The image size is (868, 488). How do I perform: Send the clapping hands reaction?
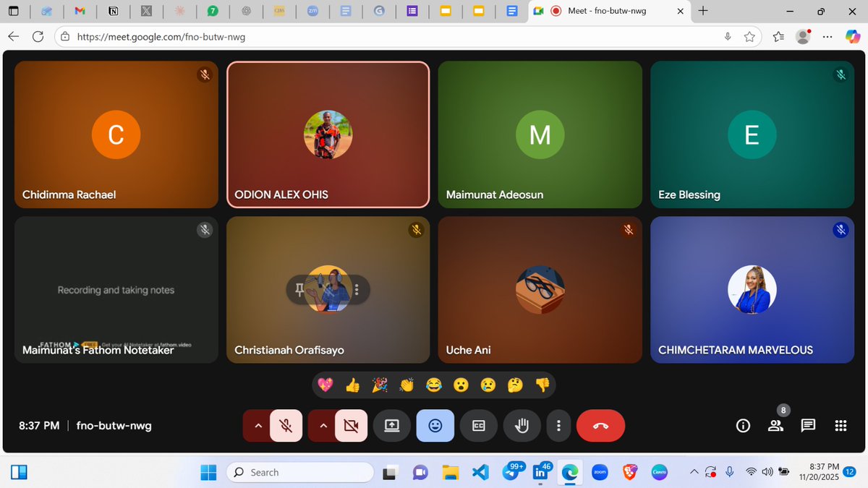click(x=407, y=385)
